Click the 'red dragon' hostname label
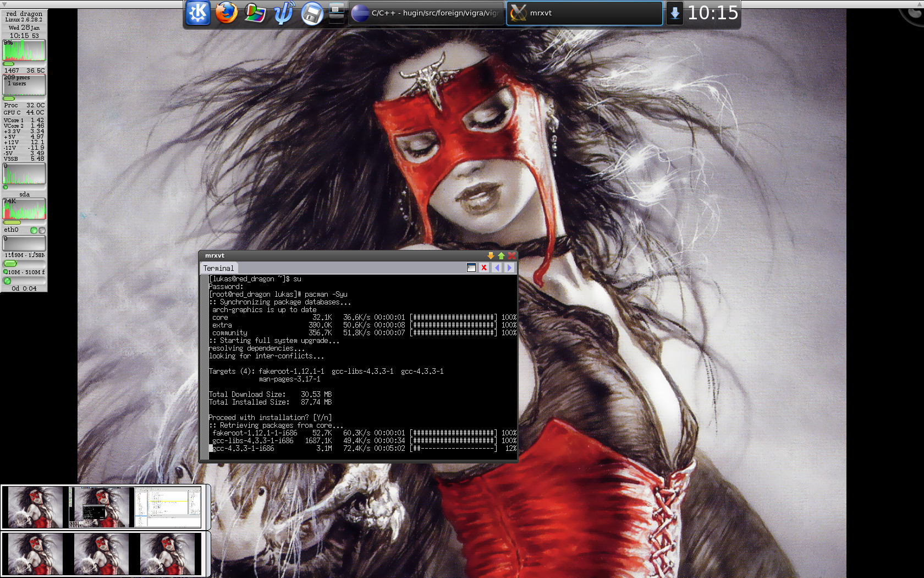Screen dimensions: 924x578 click(24, 13)
